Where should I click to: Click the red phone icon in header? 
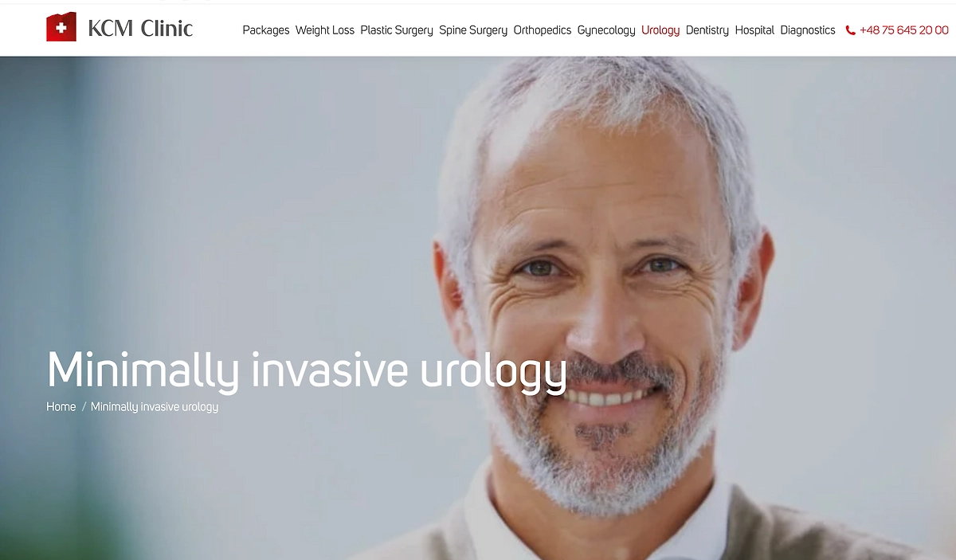(x=850, y=30)
